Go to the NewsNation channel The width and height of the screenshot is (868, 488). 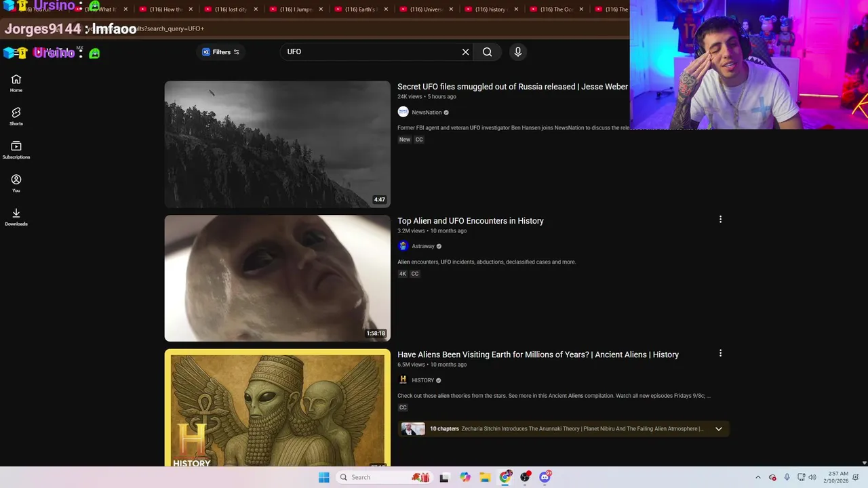[x=427, y=113]
